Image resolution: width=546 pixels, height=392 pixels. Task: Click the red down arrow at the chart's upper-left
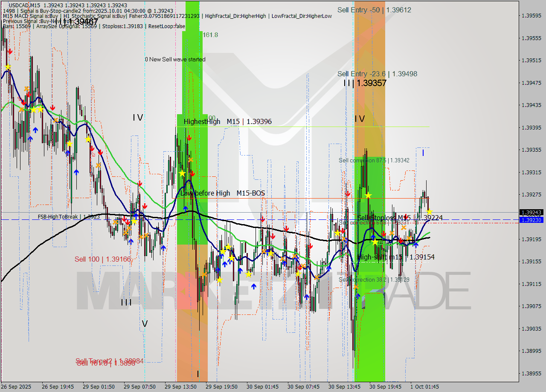tap(10, 51)
